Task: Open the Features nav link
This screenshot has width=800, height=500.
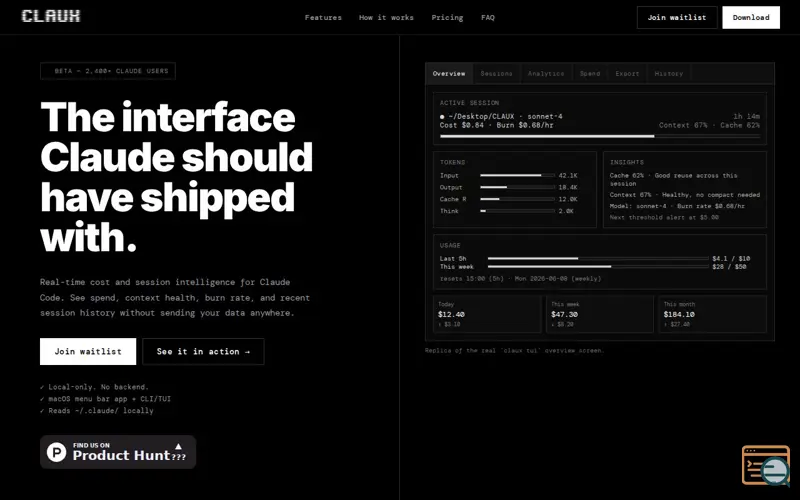Action: (x=323, y=17)
